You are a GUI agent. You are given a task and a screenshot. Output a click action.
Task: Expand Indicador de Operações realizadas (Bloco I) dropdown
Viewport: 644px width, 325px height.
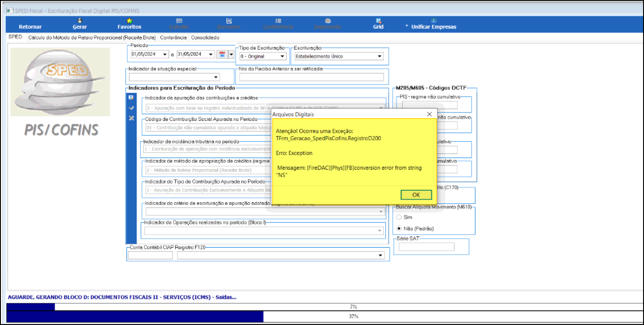point(379,231)
